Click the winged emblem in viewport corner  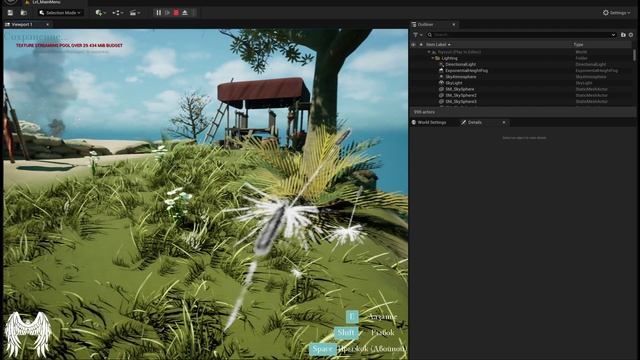pos(28,334)
